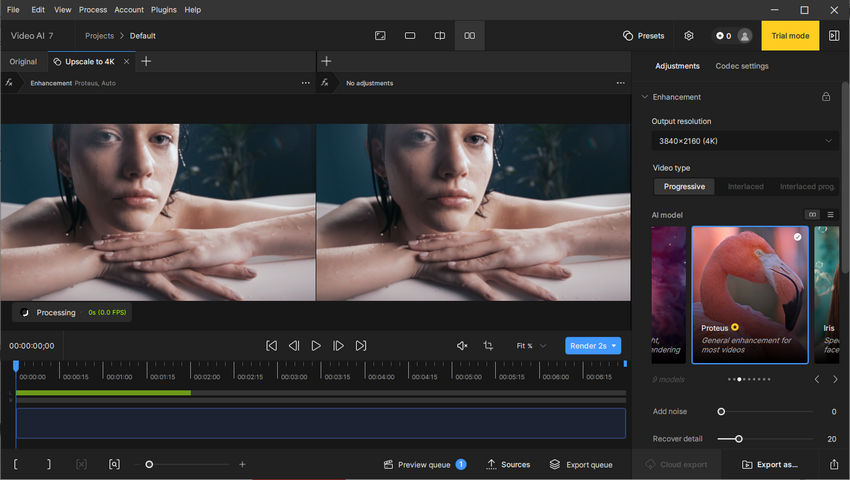The image size is (850, 480).
Task: Click the fx icon on right preview
Action: pyautogui.click(x=324, y=82)
